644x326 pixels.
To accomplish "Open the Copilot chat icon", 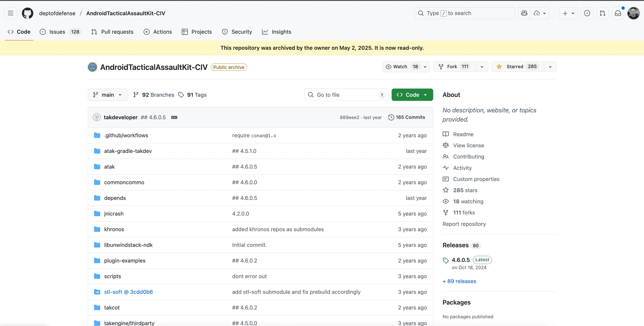I will pos(524,13).
